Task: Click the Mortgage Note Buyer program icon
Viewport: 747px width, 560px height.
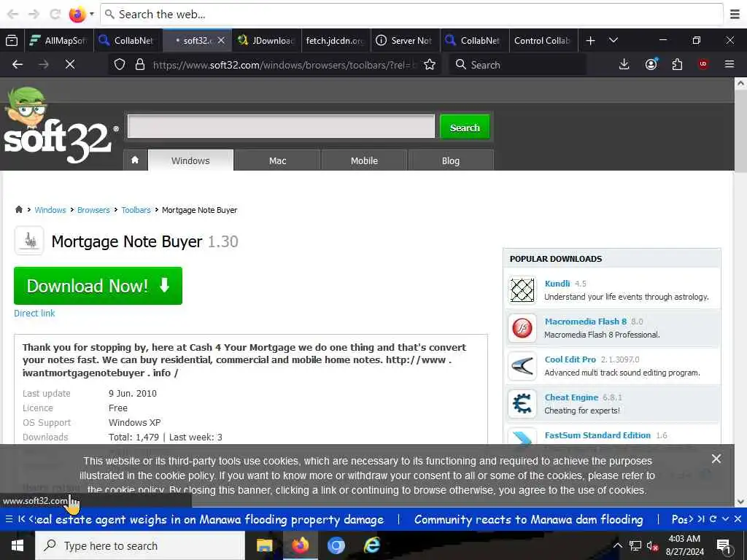Action: 29,241
